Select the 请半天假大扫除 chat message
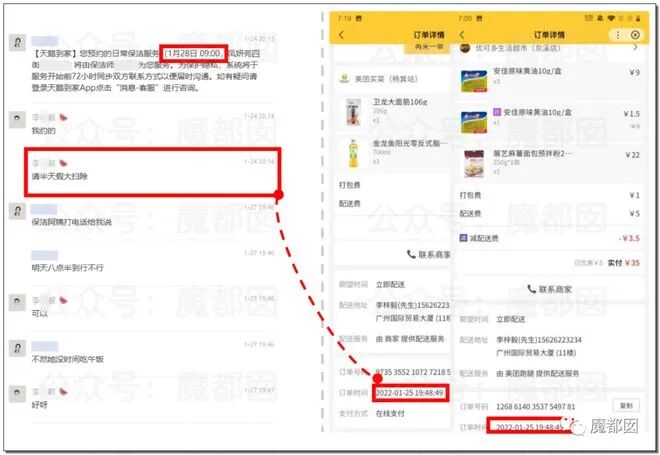Image resolution: width=660 pixels, height=455 pixels. coord(60,176)
